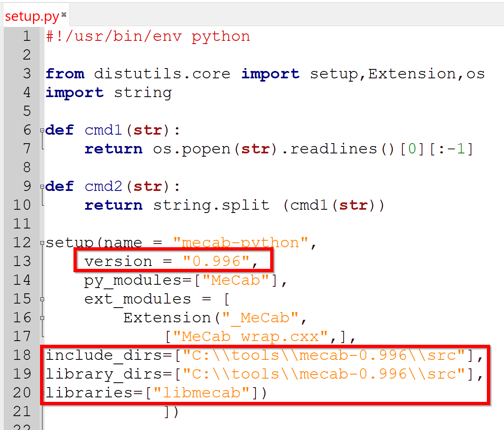
Task: Click the "MeCab_wrap.cxx" string
Action: pos(250,337)
